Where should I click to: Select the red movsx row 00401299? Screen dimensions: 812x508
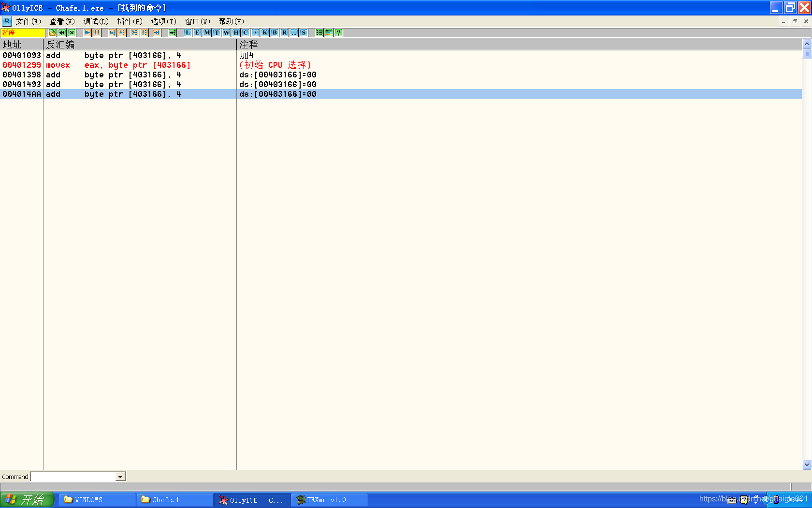click(401, 65)
